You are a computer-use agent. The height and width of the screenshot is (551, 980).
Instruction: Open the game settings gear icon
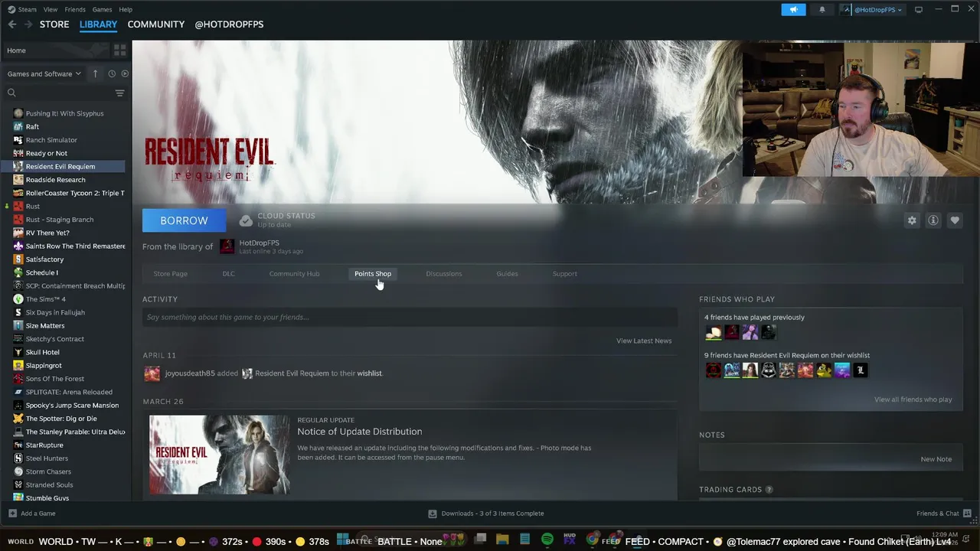point(912,220)
